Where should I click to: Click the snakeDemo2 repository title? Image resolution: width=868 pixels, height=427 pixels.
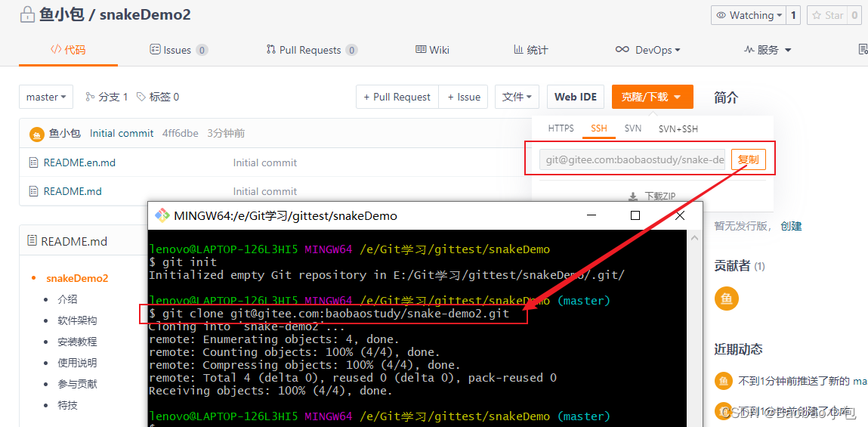click(145, 15)
